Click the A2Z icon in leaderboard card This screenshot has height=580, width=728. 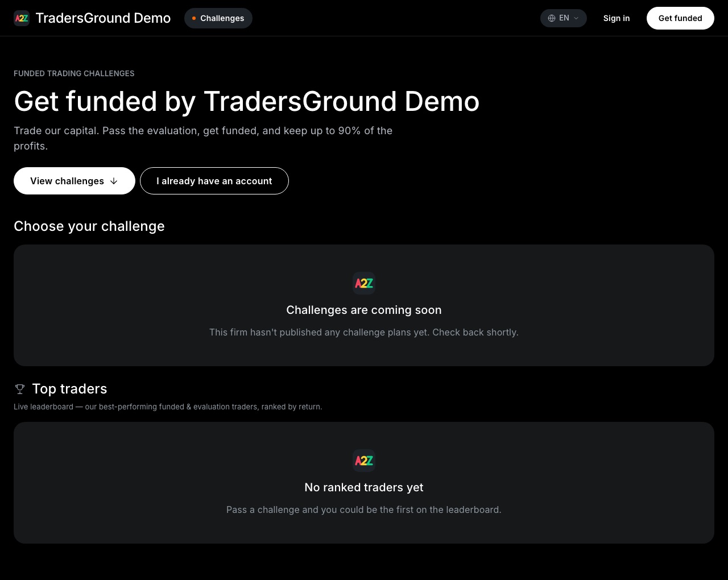coord(364,461)
